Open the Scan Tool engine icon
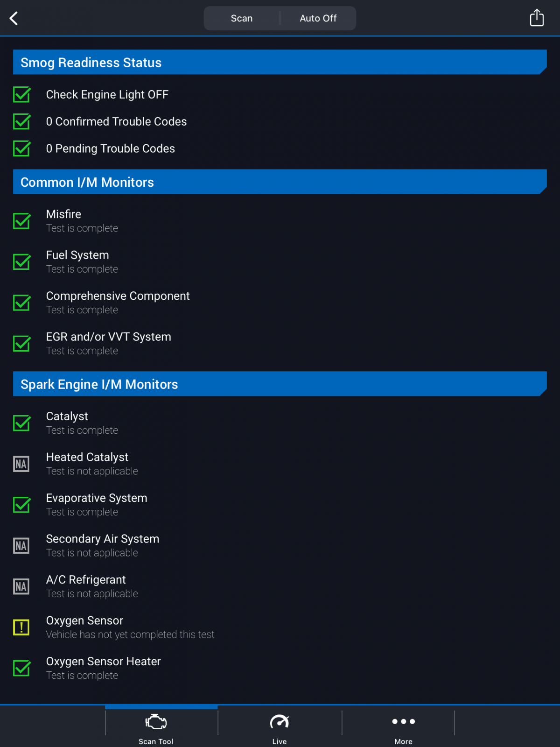This screenshot has height=747, width=560. [156, 722]
